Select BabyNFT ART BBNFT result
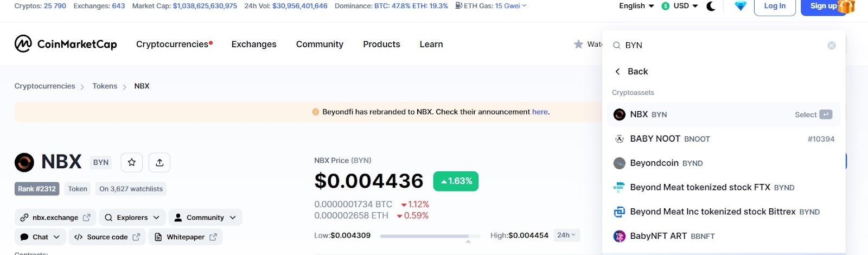868x255 pixels. click(x=724, y=236)
